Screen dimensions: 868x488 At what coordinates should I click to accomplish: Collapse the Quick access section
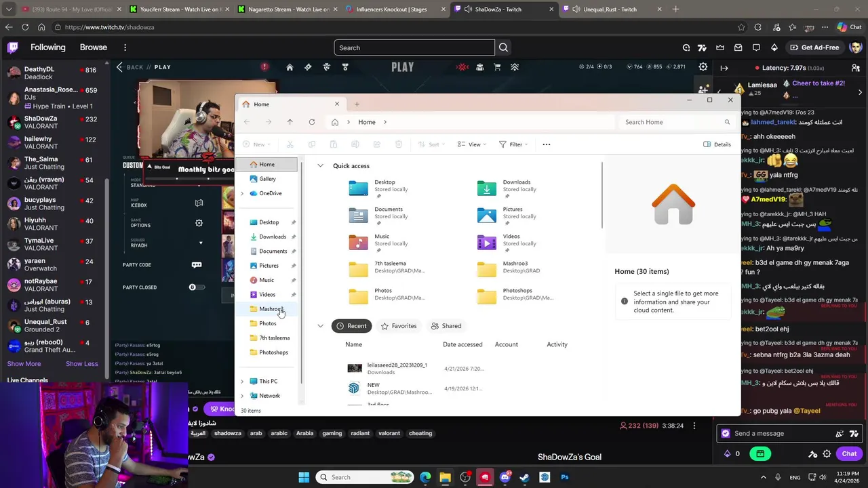pyautogui.click(x=320, y=166)
